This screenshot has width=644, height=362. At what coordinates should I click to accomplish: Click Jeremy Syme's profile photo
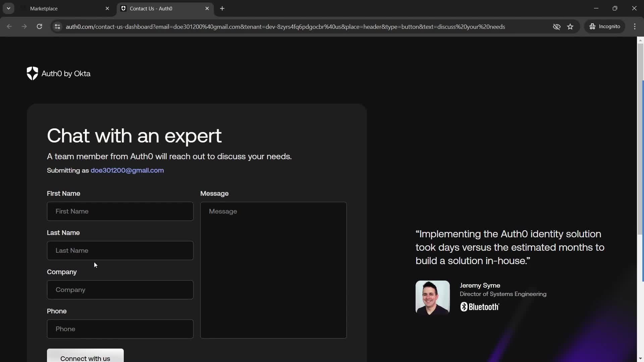point(433,297)
